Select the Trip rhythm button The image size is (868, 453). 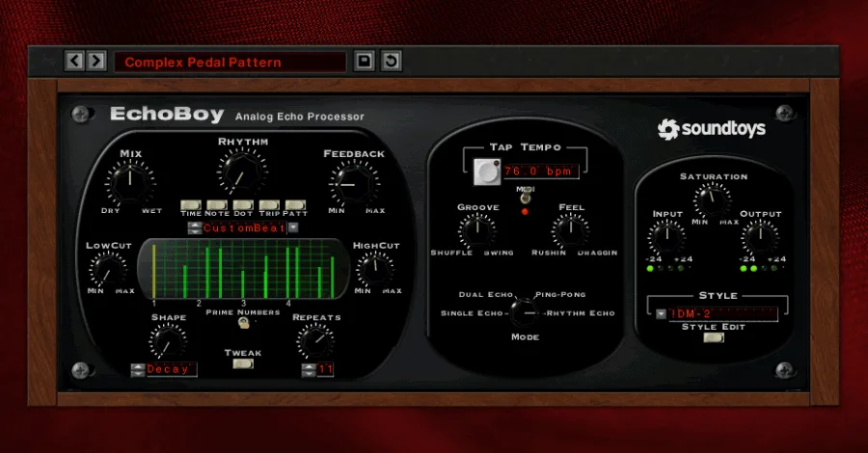tap(269, 205)
